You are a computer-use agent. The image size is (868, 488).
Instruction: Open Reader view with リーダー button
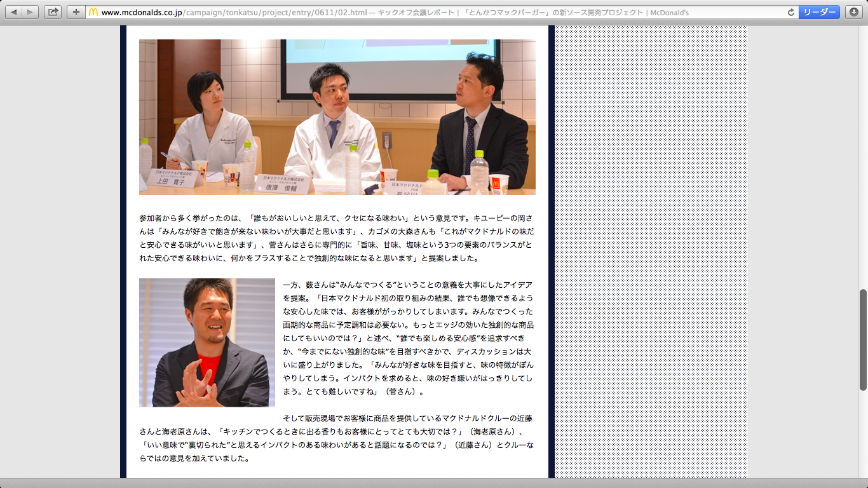pos(819,12)
